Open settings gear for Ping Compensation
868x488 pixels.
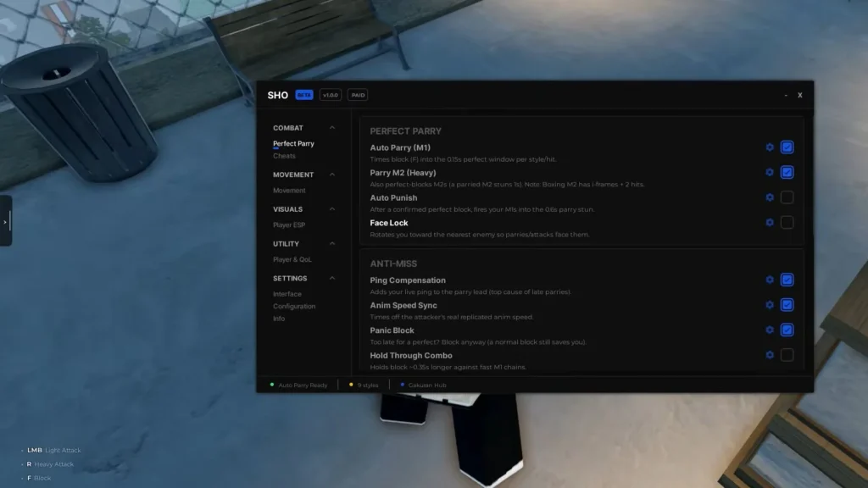[x=770, y=280]
